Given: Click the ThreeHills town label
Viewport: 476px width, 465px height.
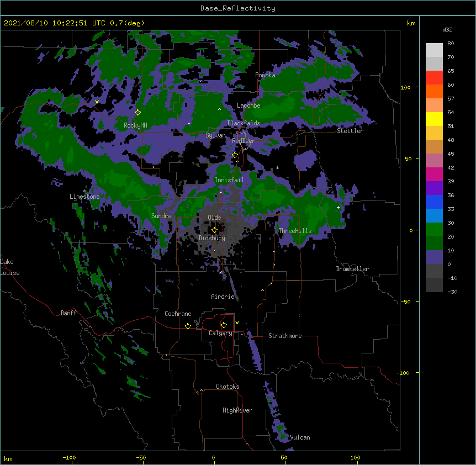Looking at the screenshot, I should pos(295,231).
